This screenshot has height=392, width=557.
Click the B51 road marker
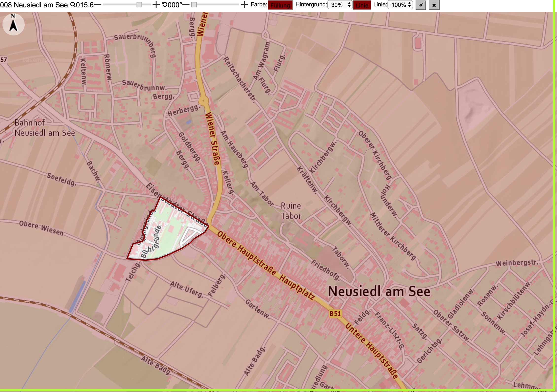coord(335,313)
